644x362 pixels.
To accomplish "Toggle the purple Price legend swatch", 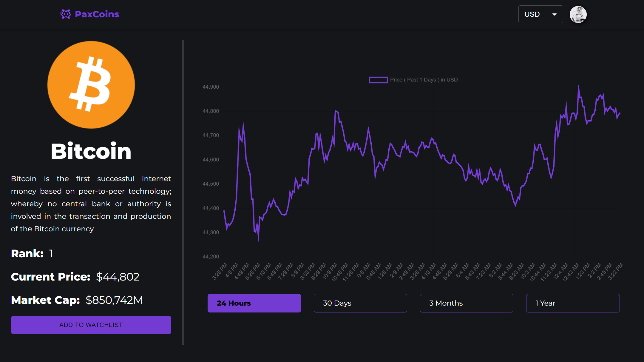I will click(378, 80).
